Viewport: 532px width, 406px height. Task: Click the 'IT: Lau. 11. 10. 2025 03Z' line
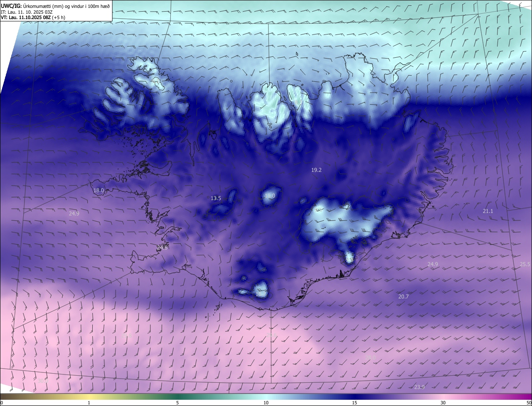coord(27,12)
